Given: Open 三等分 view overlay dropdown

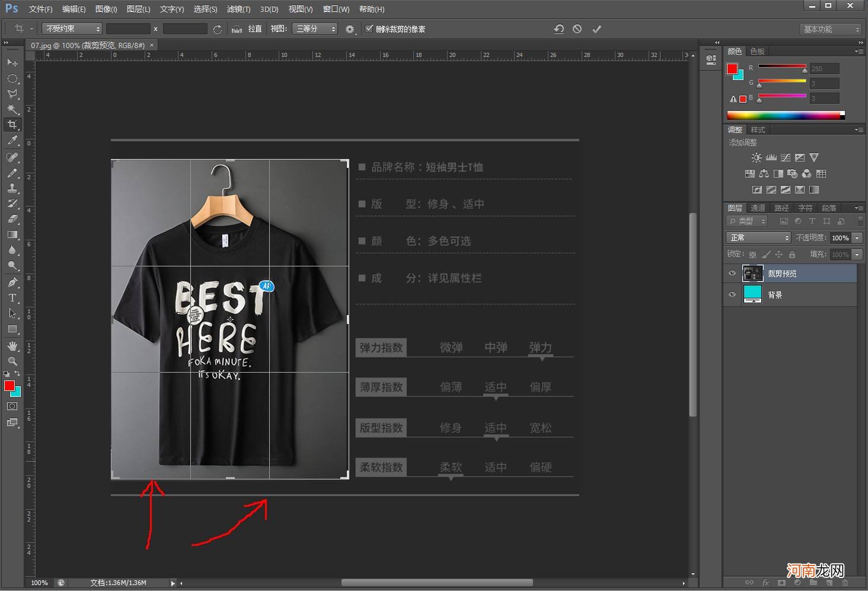Looking at the screenshot, I should click(315, 29).
